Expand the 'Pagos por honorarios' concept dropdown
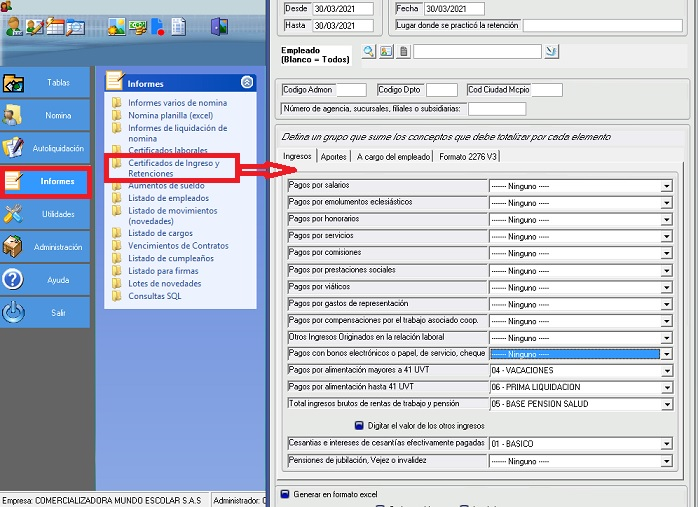 point(666,219)
